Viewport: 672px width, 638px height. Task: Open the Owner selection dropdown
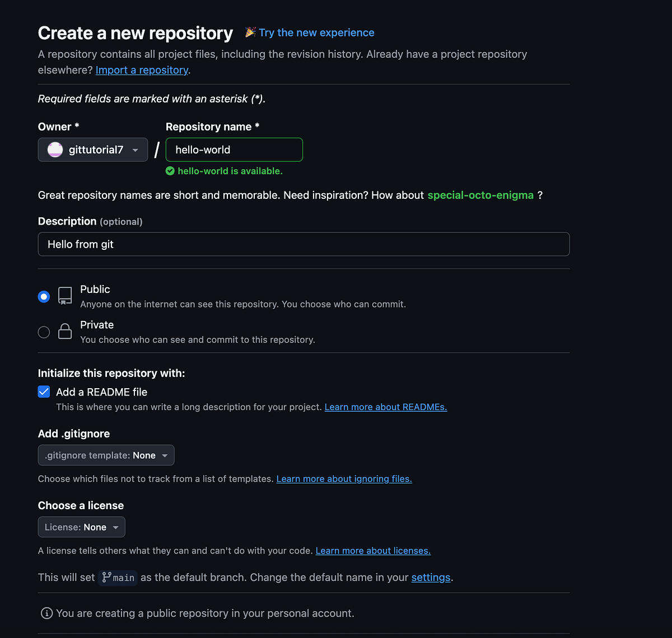pos(92,150)
